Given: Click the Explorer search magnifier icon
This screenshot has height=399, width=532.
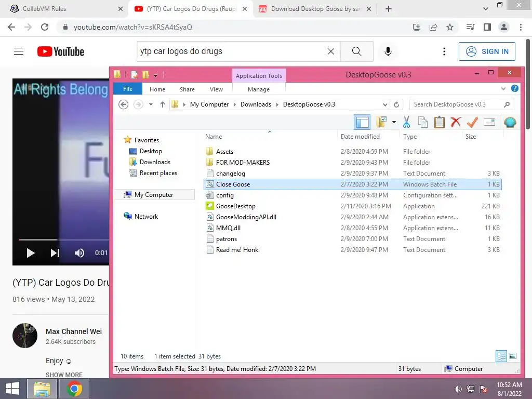Looking at the screenshot, I should [x=507, y=104].
